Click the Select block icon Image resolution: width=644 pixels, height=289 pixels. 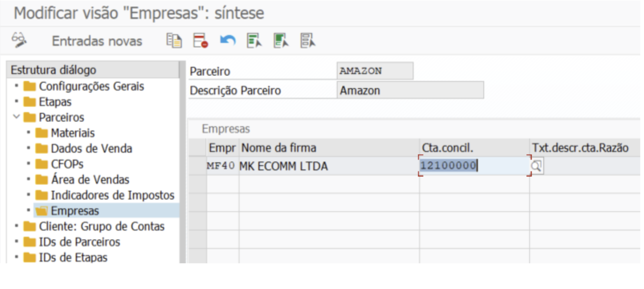pyautogui.click(x=281, y=41)
